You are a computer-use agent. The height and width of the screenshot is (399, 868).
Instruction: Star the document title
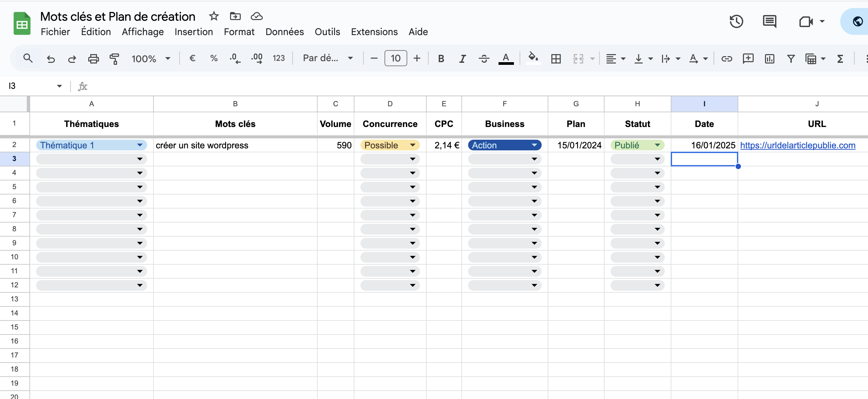[x=214, y=16]
